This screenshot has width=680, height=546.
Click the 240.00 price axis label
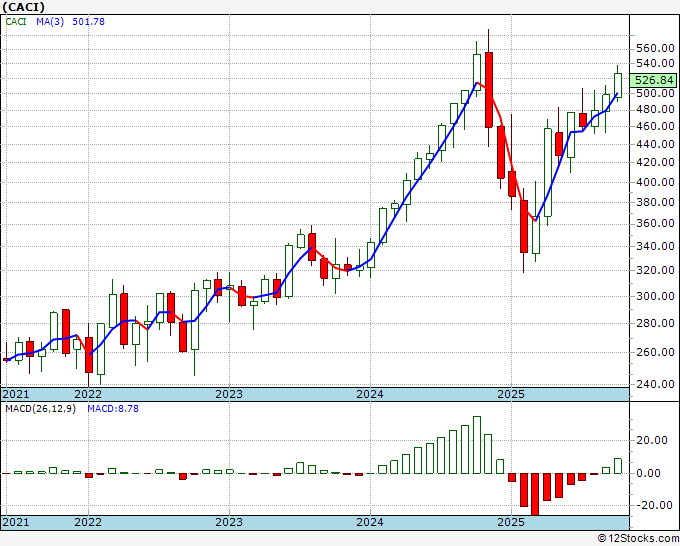tap(656, 384)
